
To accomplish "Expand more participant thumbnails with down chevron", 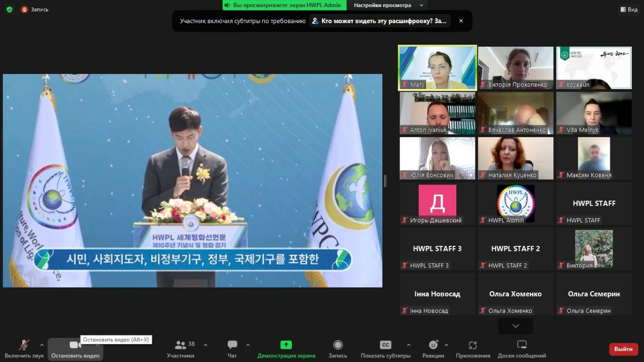I will click(515, 326).
